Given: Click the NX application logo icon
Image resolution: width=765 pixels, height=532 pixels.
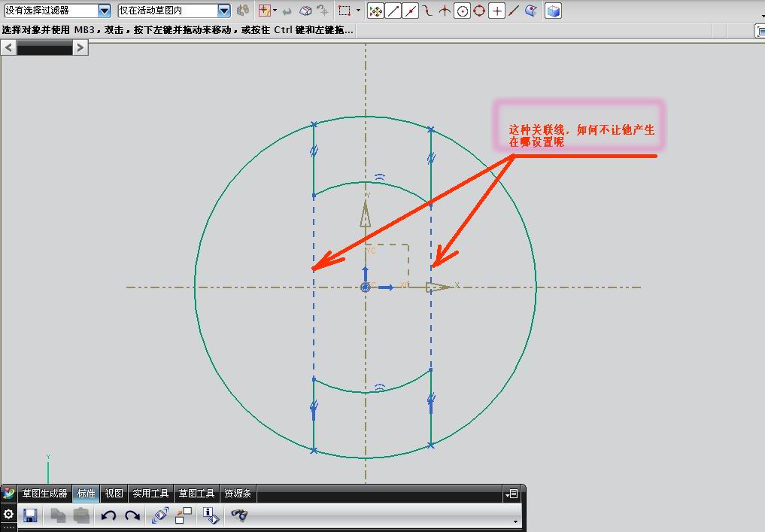Looking at the screenshot, I should click(x=8, y=494).
